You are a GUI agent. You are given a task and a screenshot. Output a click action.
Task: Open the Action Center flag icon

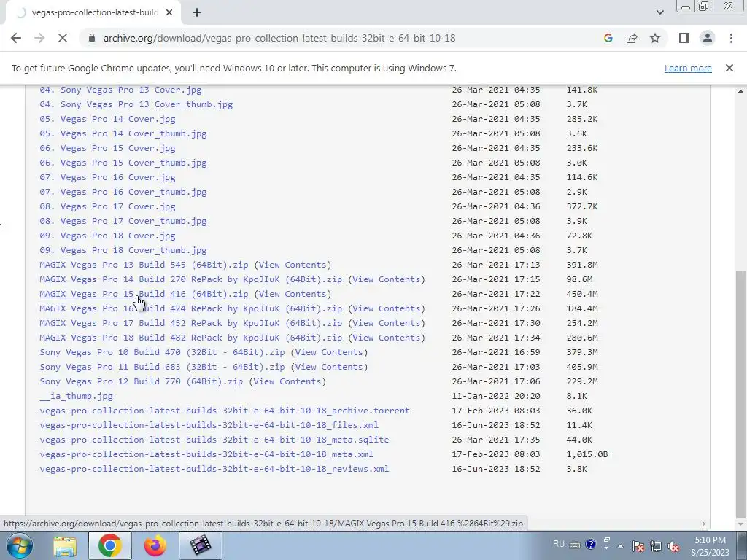pos(638,546)
